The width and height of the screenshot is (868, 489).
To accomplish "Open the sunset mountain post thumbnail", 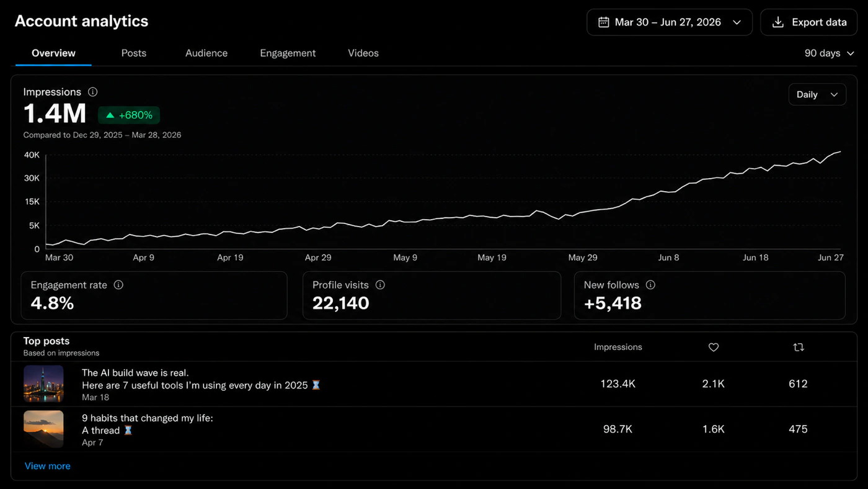I will 43,429.
